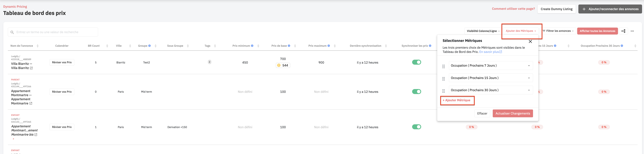Click Ajouter/reconnecter des annonces button
The height and width of the screenshot is (154, 644).
610,9
